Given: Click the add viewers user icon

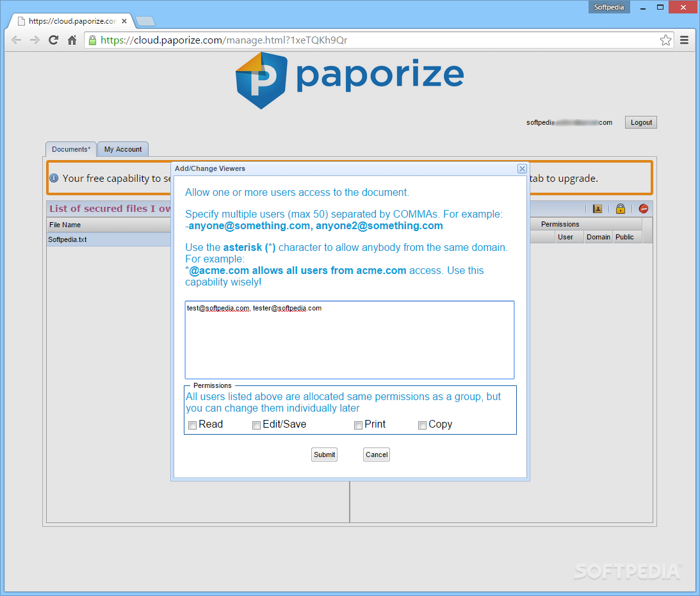Looking at the screenshot, I should click(598, 209).
